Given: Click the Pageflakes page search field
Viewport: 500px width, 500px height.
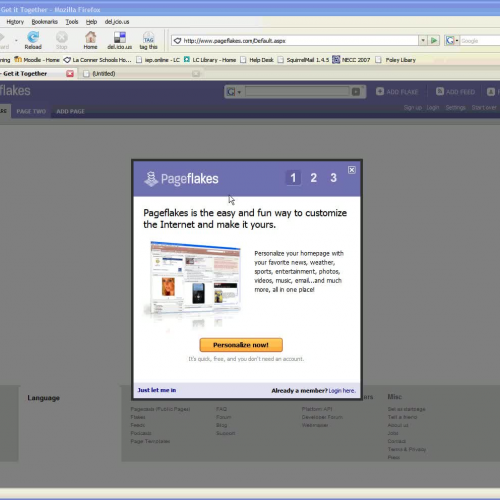Looking at the screenshot, I should (297, 91).
